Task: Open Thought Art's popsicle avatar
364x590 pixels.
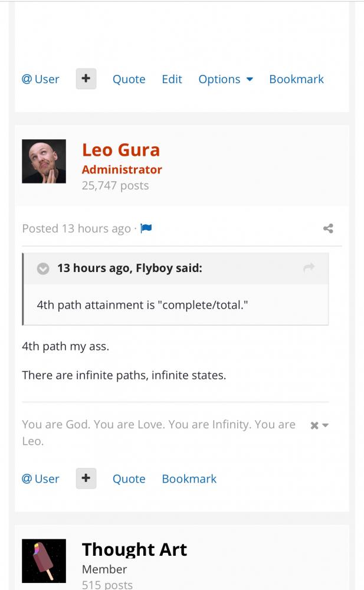Action: 44,560
